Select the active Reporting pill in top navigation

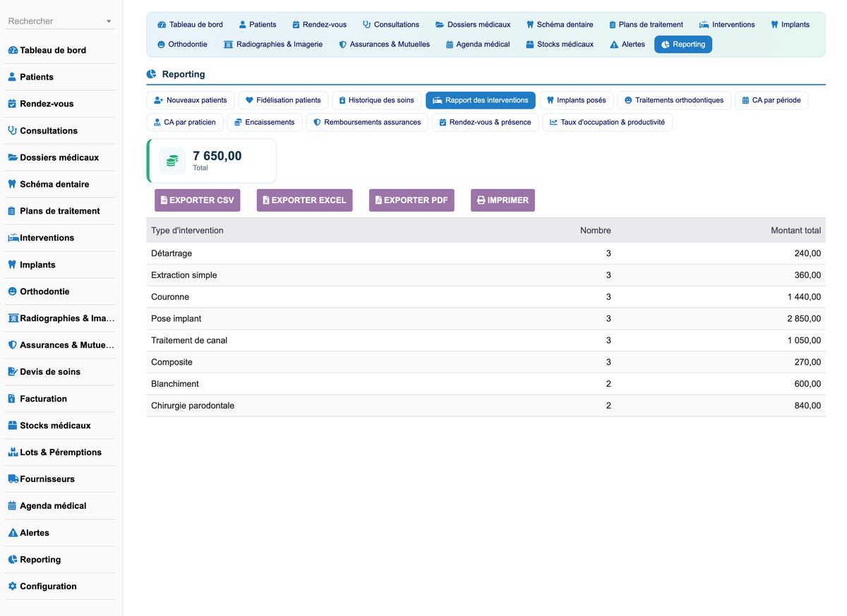(683, 44)
